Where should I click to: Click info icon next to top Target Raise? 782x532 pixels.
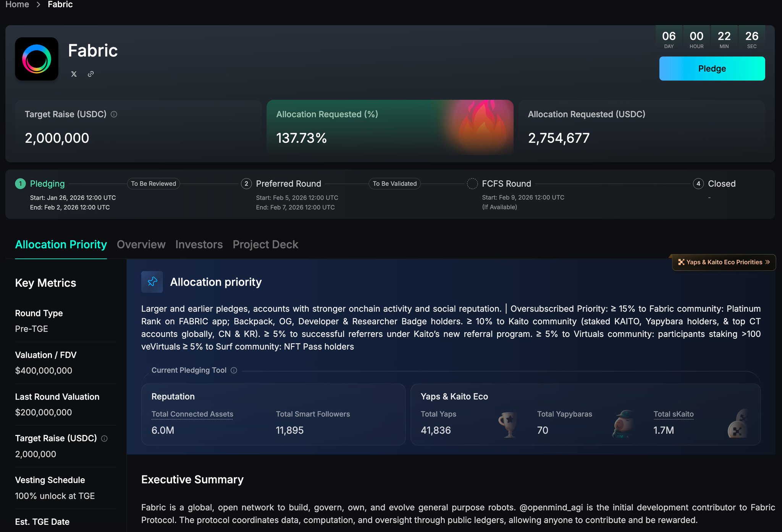pyautogui.click(x=114, y=114)
